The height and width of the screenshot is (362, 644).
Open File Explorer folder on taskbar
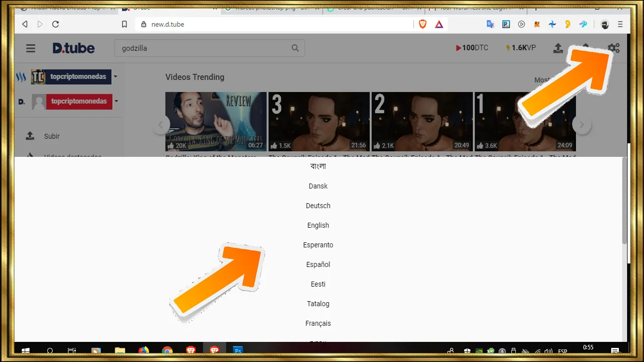click(120, 351)
